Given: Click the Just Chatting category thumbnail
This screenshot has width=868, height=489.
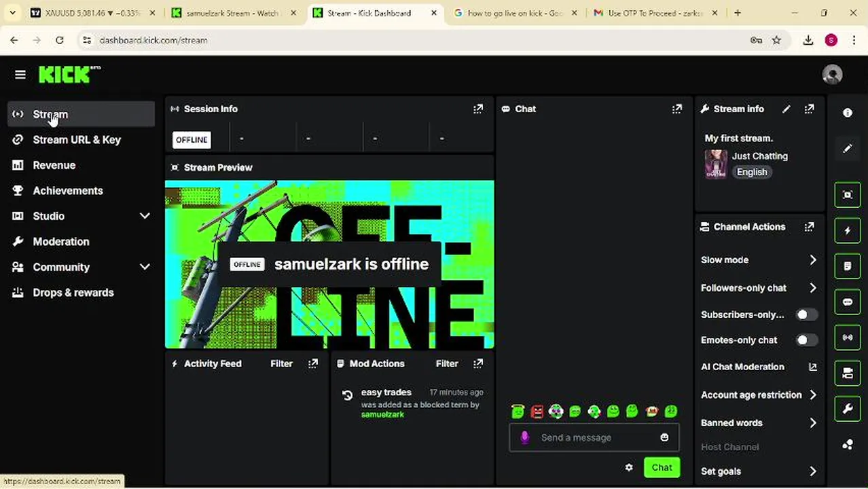Looking at the screenshot, I should click(x=716, y=164).
